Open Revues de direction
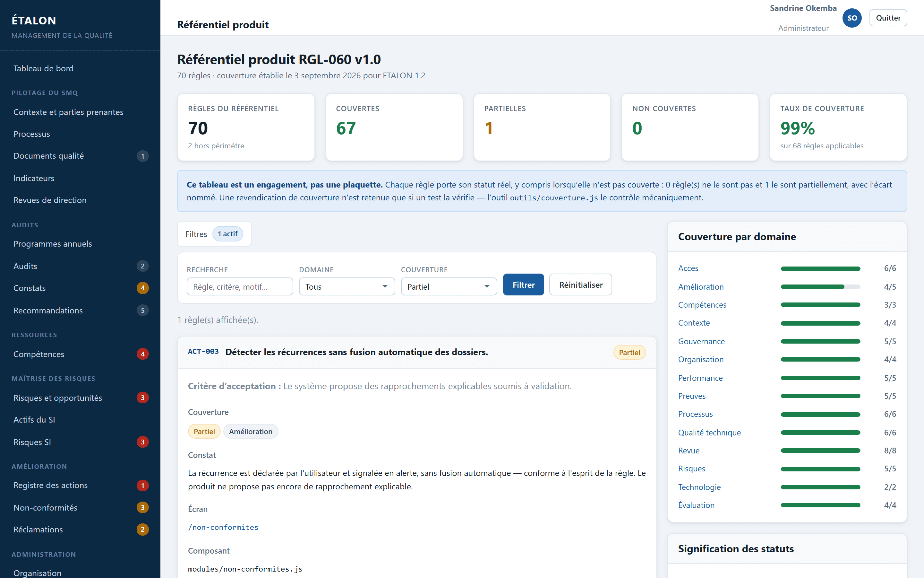924x578 pixels. click(80, 200)
